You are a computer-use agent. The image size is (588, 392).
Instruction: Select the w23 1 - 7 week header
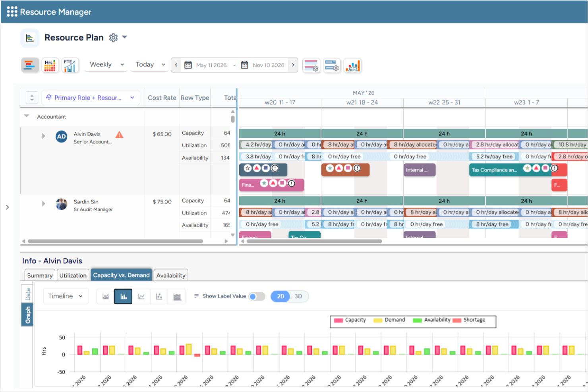[526, 102]
